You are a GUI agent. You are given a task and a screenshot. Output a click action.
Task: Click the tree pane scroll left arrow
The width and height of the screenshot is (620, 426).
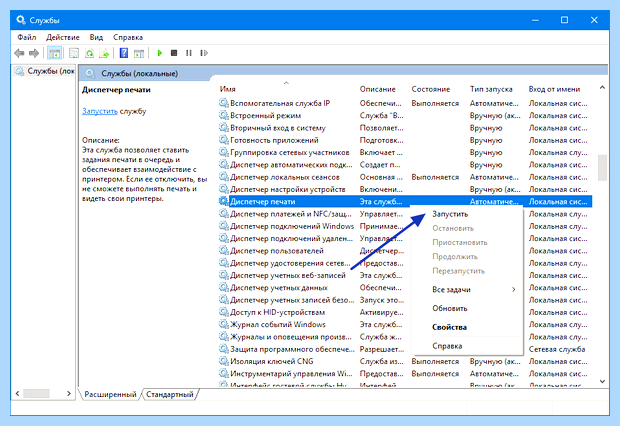(x=17, y=394)
